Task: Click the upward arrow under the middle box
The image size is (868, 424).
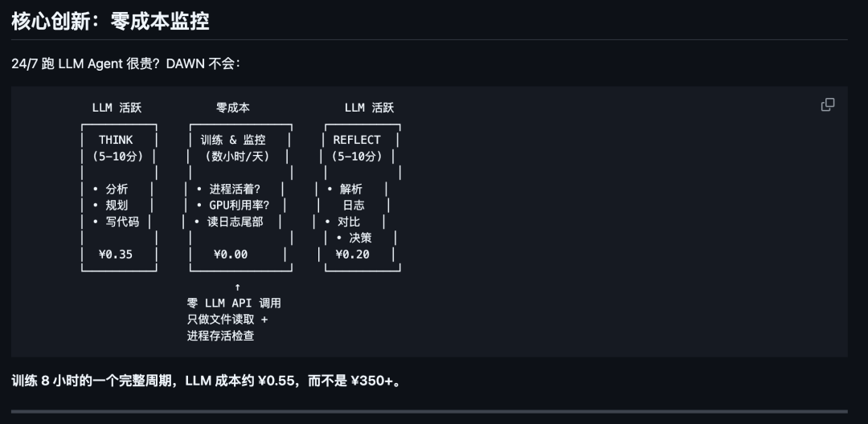Action: click(237, 287)
